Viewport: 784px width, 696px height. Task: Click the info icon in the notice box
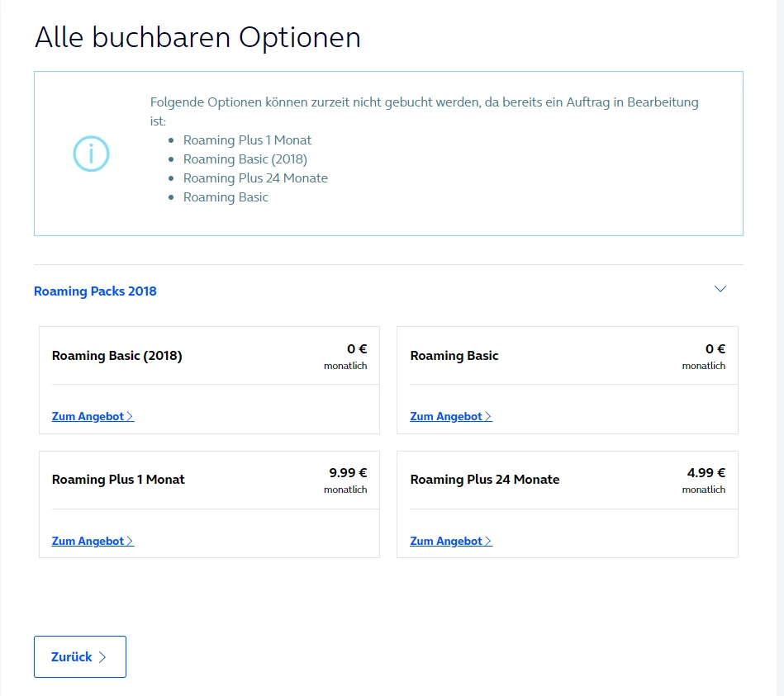(x=91, y=154)
